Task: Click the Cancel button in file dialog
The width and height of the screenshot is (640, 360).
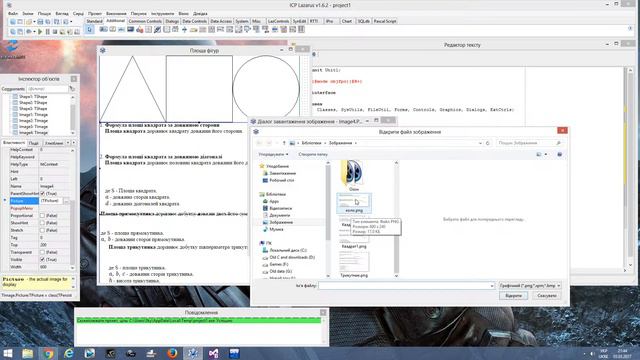Action: (x=547, y=296)
